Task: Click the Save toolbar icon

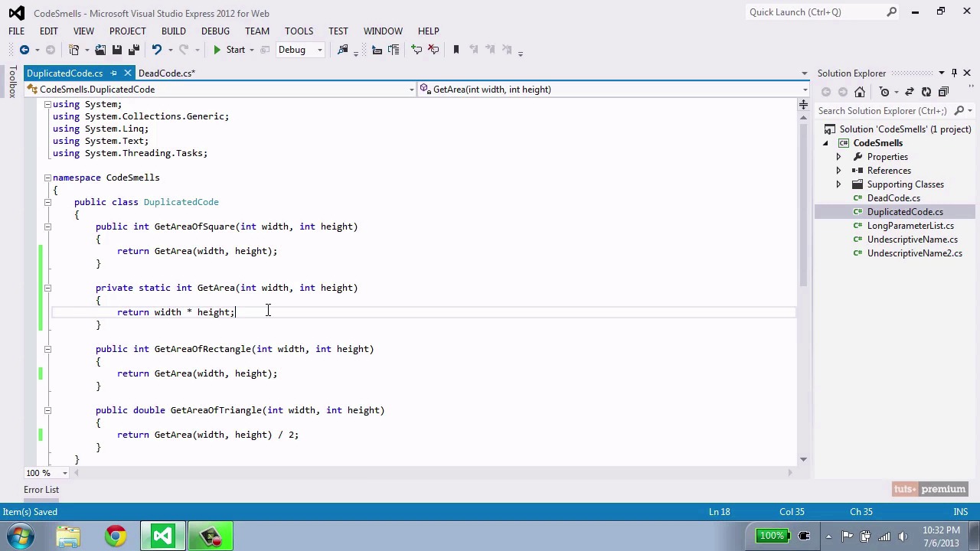Action: point(117,50)
